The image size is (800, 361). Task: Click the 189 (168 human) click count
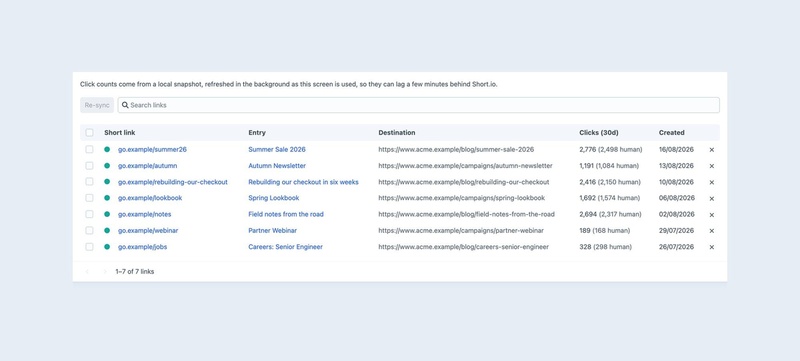(x=605, y=230)
